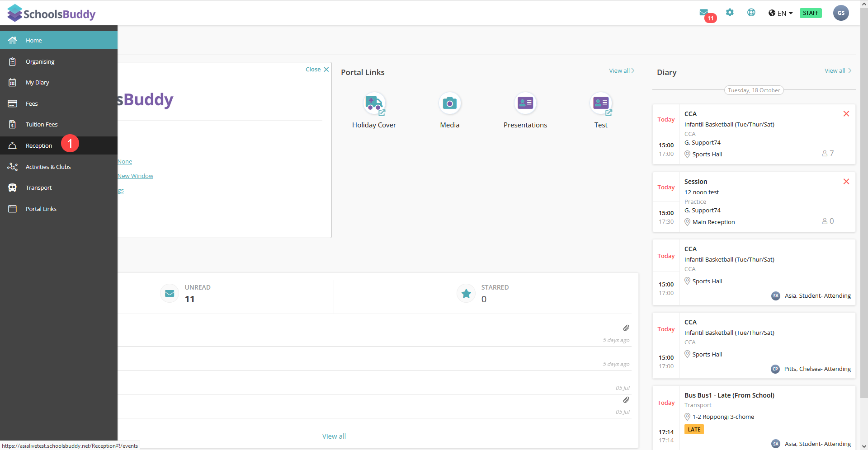Click the help lifebuoy icon
868x450 pixels.
click(751, 13)
